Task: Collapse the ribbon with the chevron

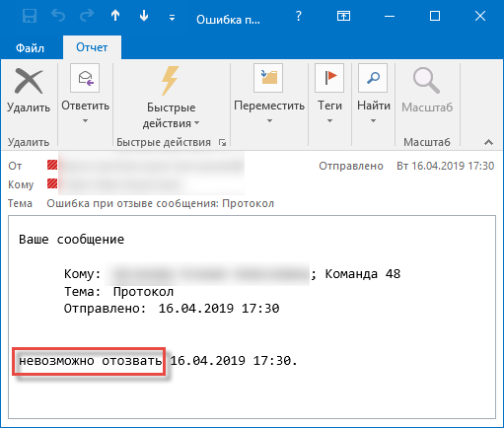Action: tap(489, 142)
